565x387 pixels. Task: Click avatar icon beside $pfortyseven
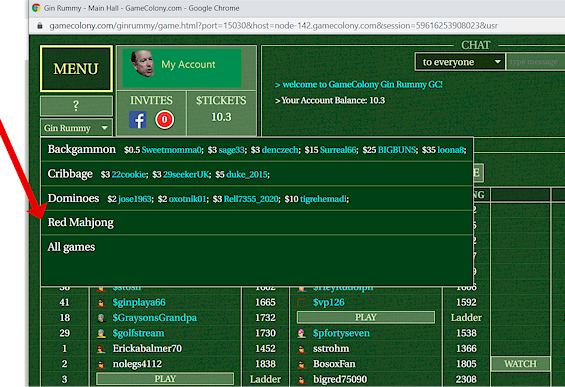tap(302, 333)
